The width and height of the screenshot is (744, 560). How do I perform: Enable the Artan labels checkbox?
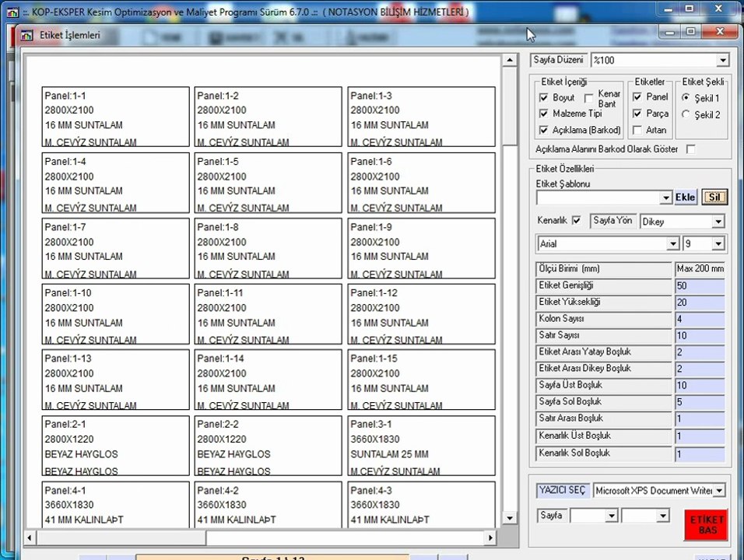(x=637, y=130)
